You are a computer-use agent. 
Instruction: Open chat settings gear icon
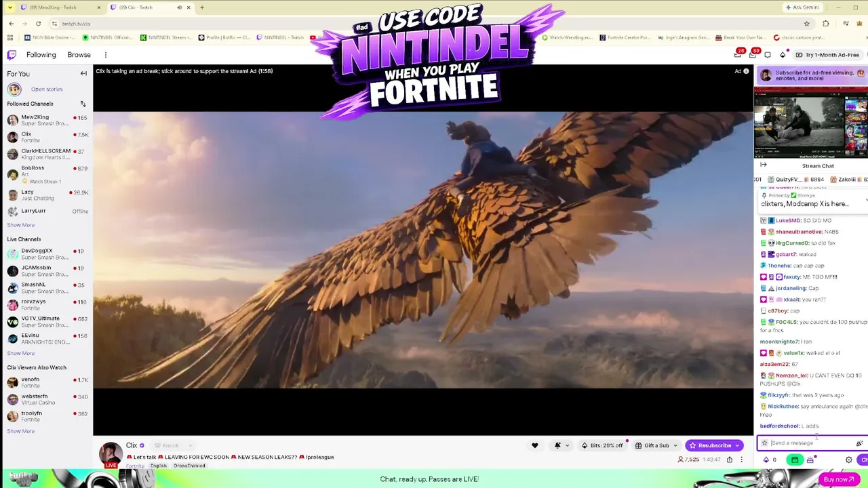(x=849, y=460)
